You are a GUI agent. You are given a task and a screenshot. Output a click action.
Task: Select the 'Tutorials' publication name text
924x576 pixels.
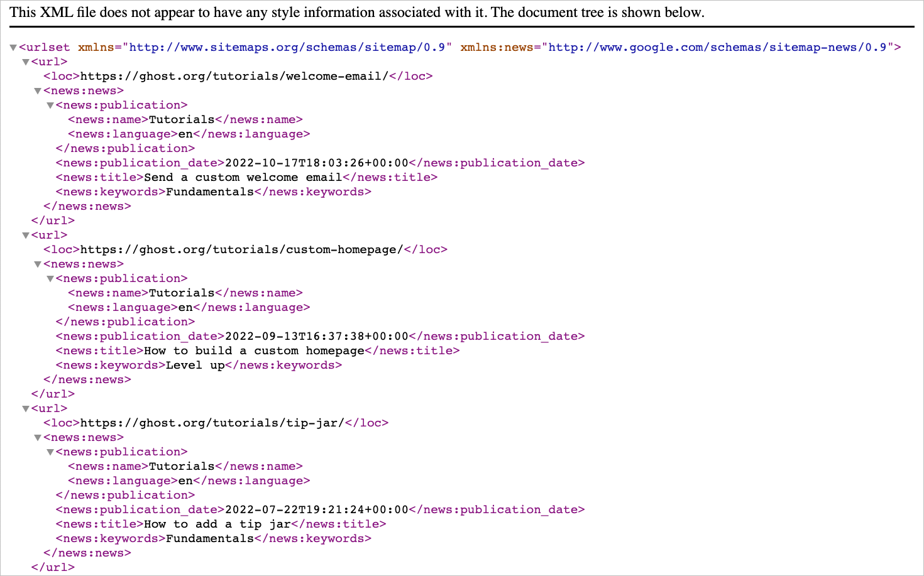(x=182, y=119)
